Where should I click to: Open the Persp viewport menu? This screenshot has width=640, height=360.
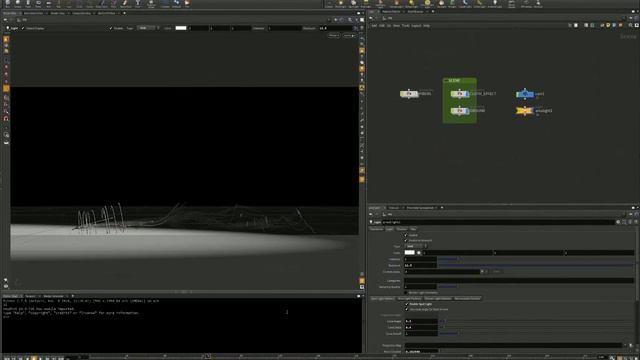[x=333, y=36]
